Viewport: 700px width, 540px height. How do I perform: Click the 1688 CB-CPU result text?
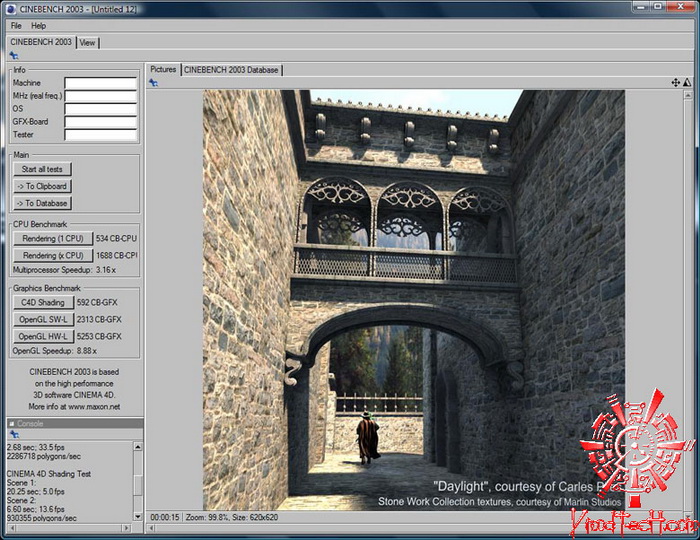[x=117, y=255]
